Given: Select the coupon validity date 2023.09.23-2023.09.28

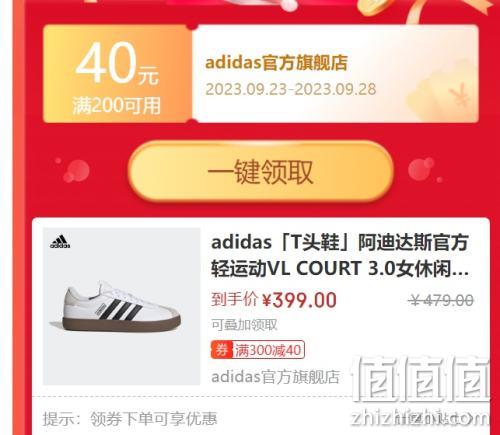Looking at the screenshot, I should click(x=291, y=89).
